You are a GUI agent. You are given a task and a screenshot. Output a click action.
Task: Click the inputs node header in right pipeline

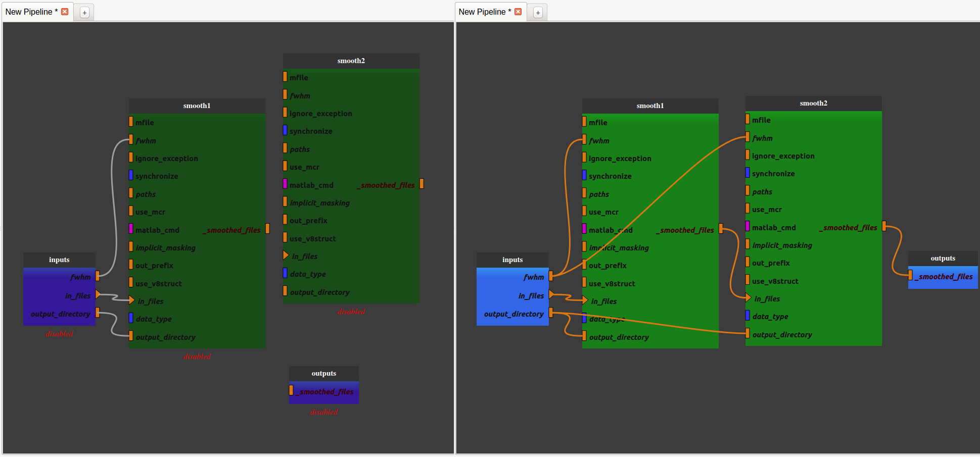[x=512, y=260]
